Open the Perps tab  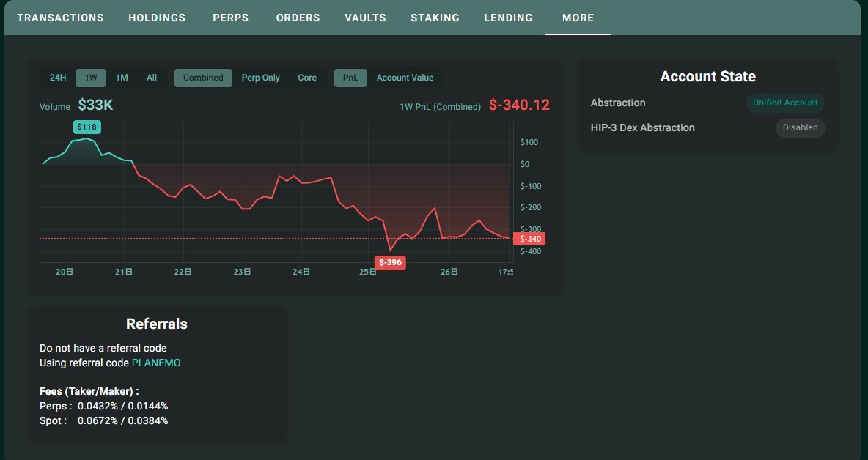(x=230, y=18)
